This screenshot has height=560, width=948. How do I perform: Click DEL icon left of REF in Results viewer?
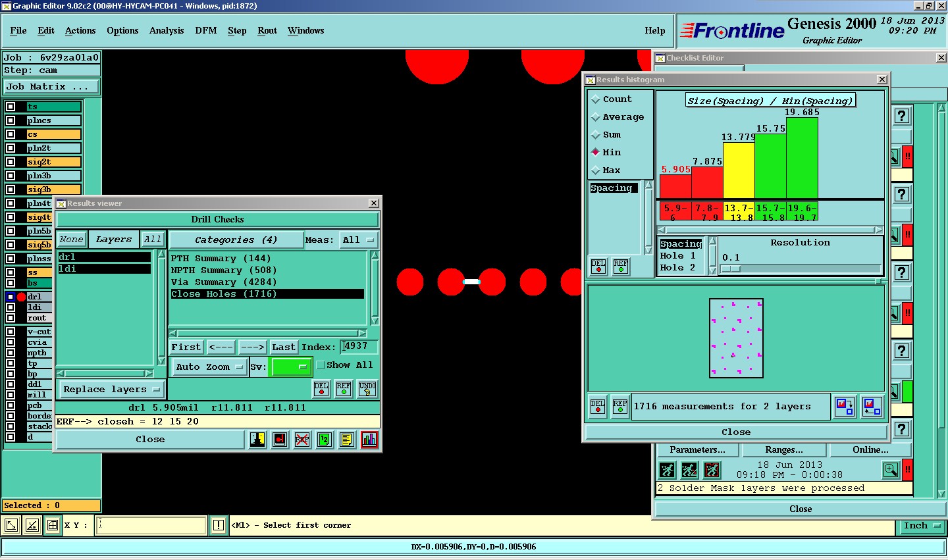(x=321, y=389)
